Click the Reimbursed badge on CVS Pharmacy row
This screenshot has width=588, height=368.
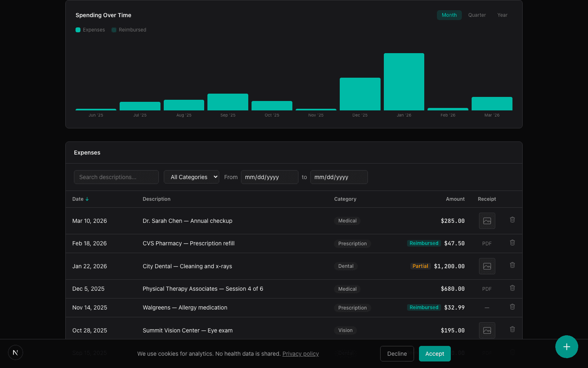coord(424,243)
